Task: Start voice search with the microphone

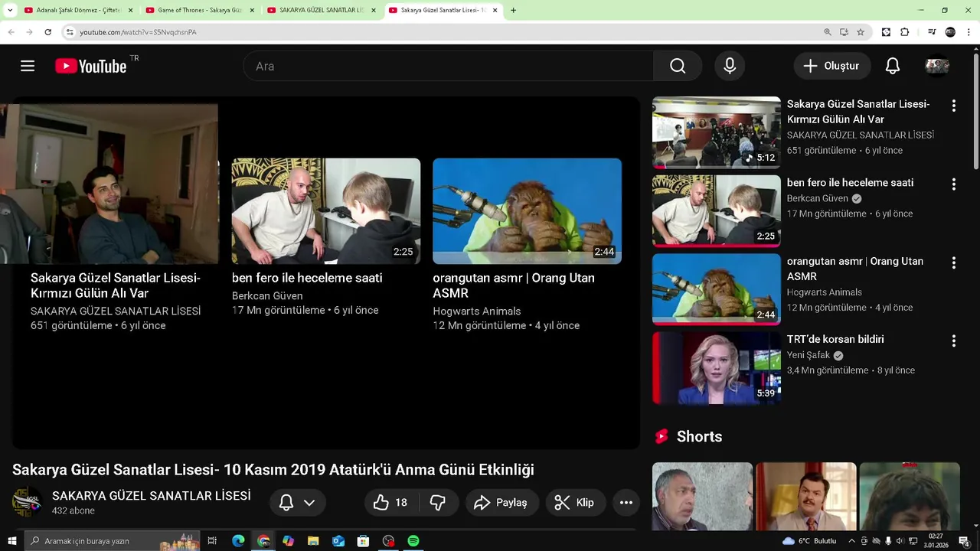Action: (730, 66)
